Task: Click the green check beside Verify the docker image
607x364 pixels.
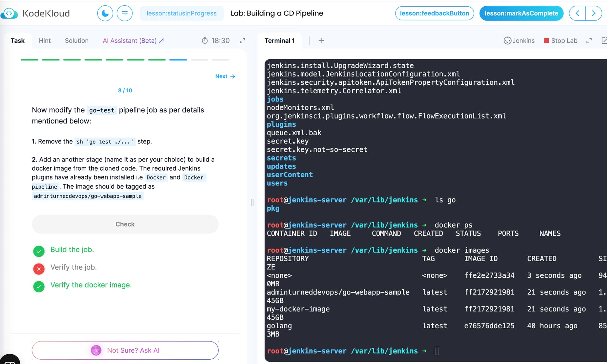Action: 39,287
